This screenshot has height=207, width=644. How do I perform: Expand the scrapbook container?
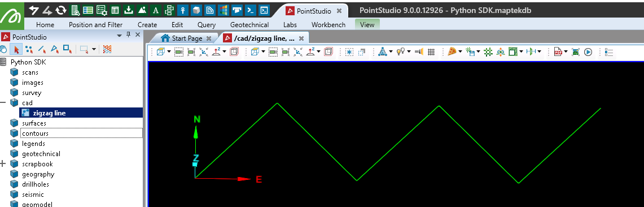coord(3,164)
